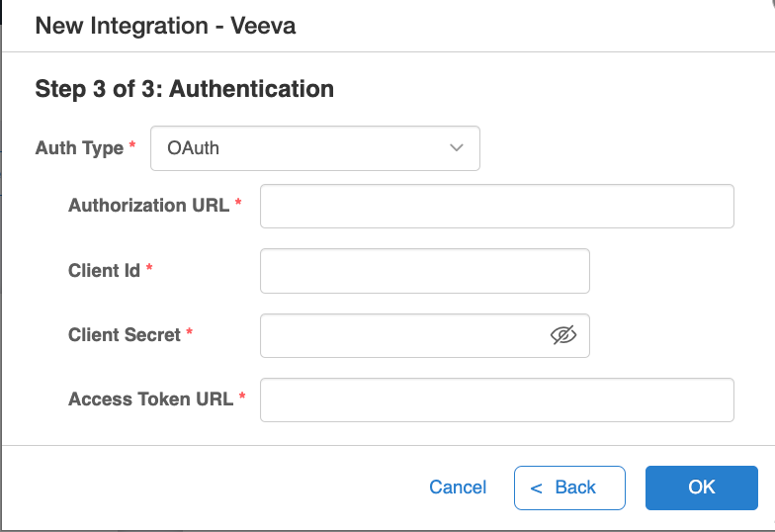Click the Step 3 of 3 Authentication heading
This screenshot has height=532, width=775.
coord(184,89)
